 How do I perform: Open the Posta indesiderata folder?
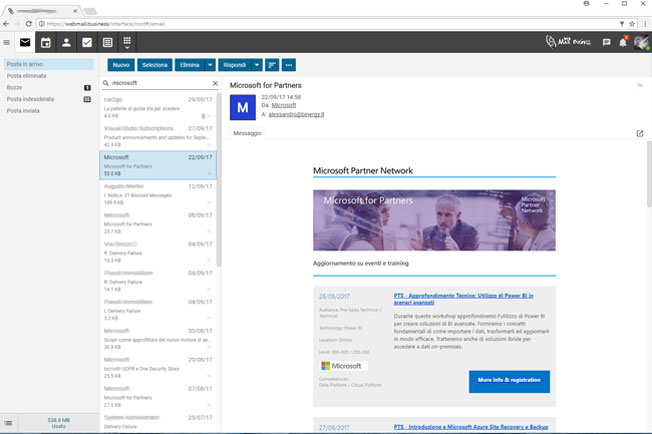49,99
